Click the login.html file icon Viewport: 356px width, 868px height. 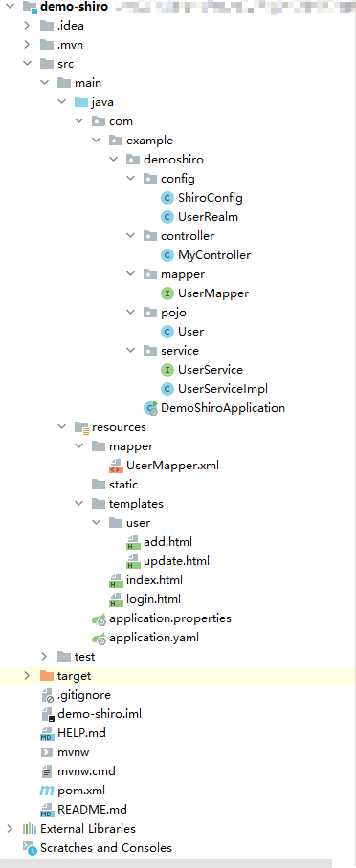116,599
